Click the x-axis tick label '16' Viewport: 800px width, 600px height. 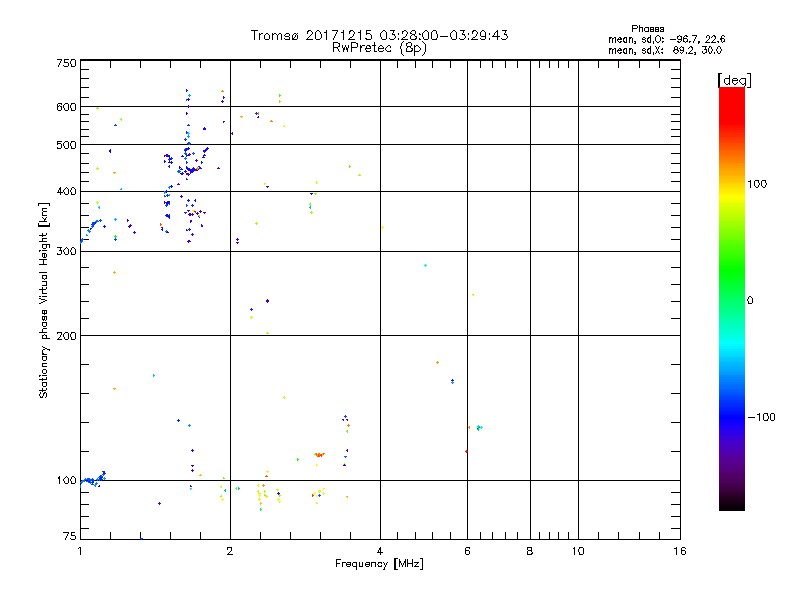[x=680, y=551]
